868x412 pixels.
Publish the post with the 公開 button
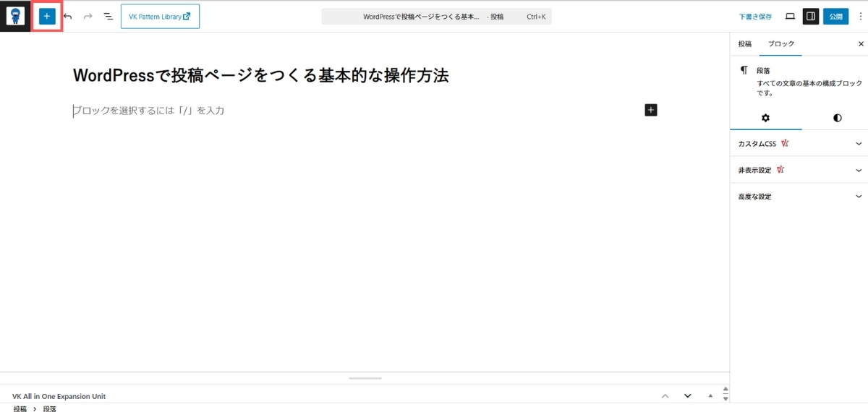coord(835,16)
